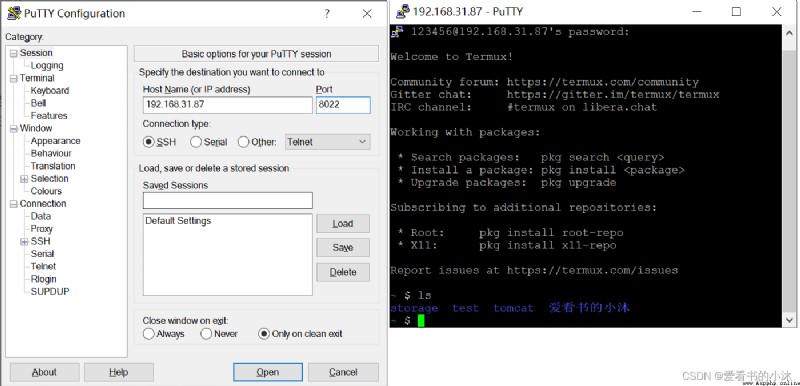Expand the Selection tree node
Image resolution: width=800 pixels, height=386 pixels.
tap(24, 179)
